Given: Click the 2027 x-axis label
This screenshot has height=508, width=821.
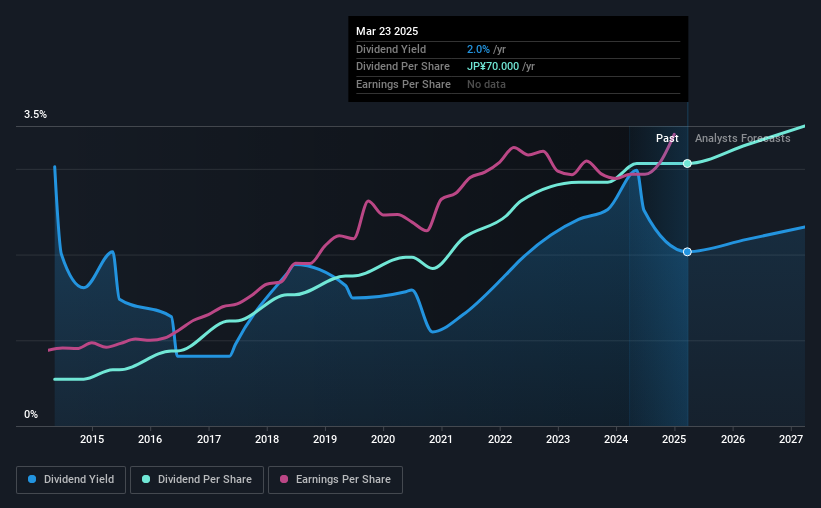Looking at the screenshot, I should click(x=791, y=439).
